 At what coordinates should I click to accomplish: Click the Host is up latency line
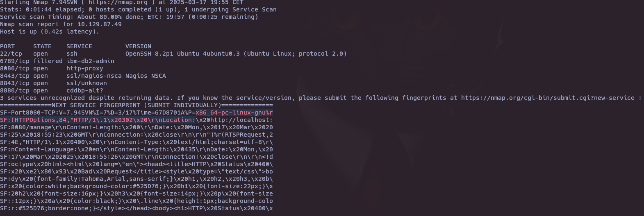pyautogui.click(x=50, y=32)
